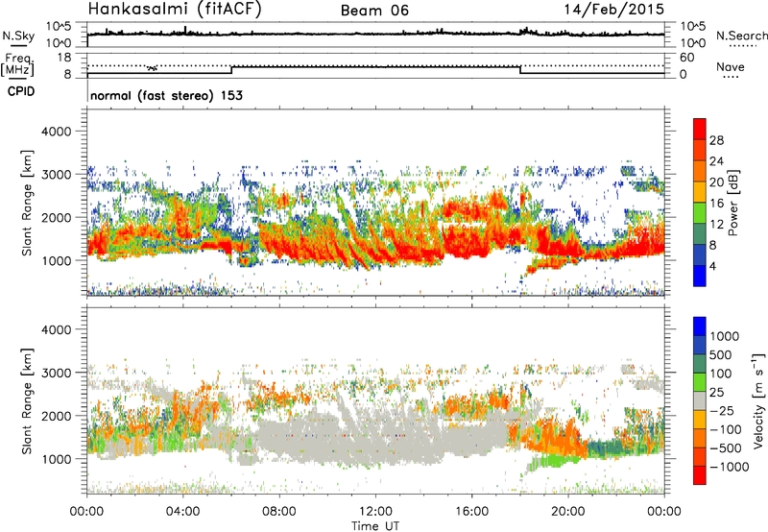Select the bright blue swatch below 4 dB
This screenshot has height=532, width=768.
click(x=700, y=277)
